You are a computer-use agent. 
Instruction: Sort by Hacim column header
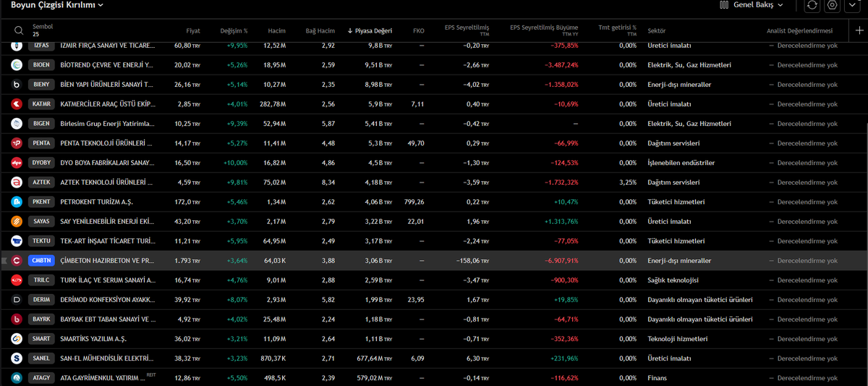click(276, 31)
